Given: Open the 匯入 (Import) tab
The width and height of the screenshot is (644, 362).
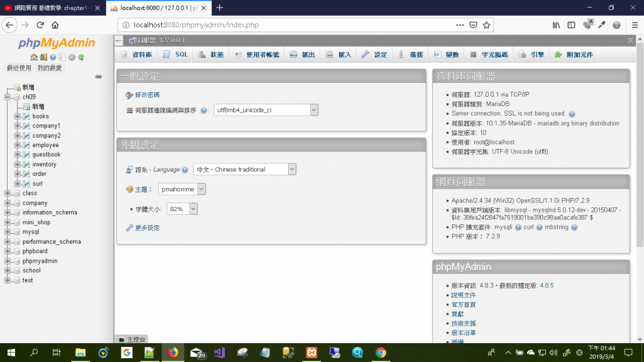Looking at the screenshot, I should pos(338,55).
